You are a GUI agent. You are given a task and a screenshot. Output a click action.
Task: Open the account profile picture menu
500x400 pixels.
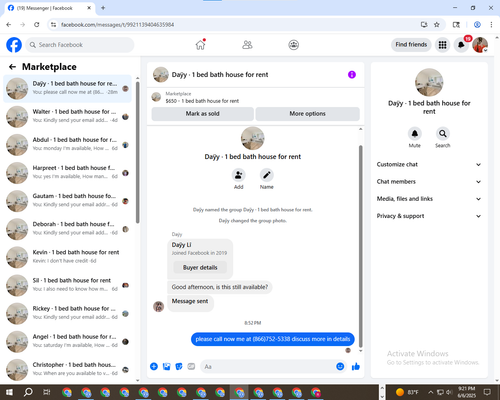pyautogui.click(x=480, y=45)
